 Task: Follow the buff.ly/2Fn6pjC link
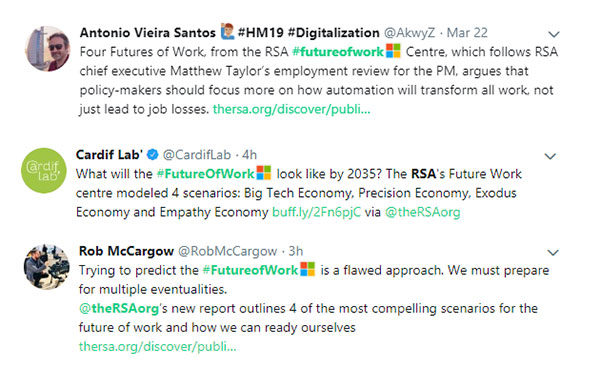[316, 212]
